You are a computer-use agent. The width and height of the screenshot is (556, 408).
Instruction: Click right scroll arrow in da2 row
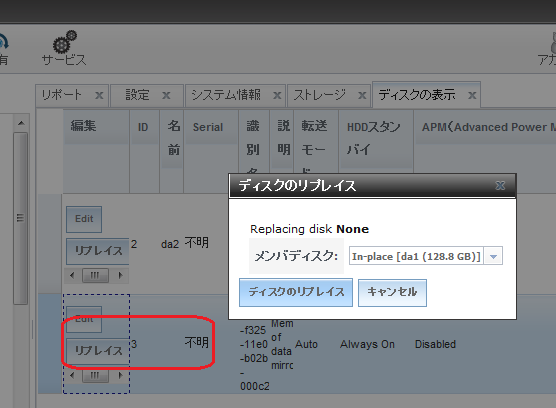(x=121, y=275)
